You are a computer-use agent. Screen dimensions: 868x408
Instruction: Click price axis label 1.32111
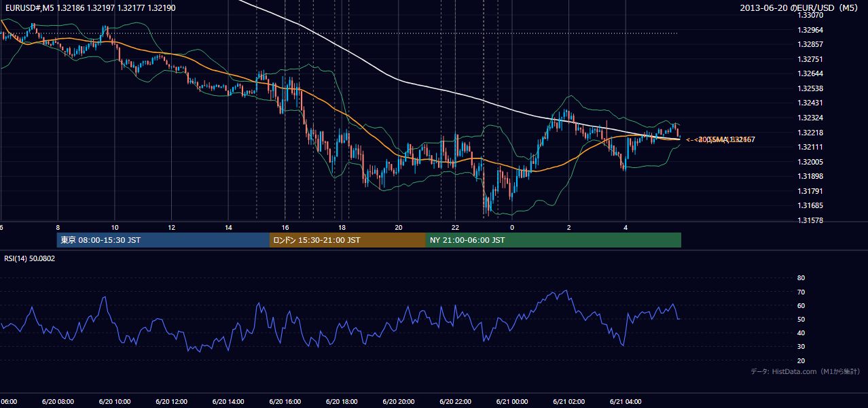pyautogui.click(x=811, y=147)
